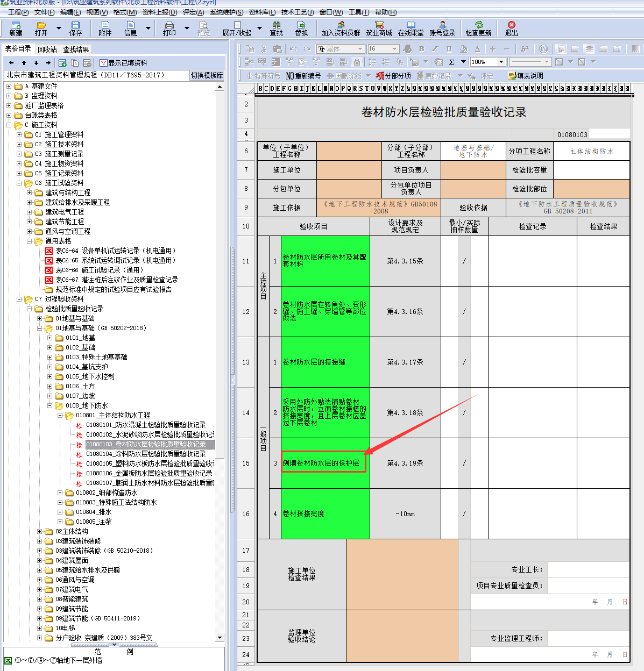
Task: Click the Σ sum icon in format toolbar
Action: [452, 62]
